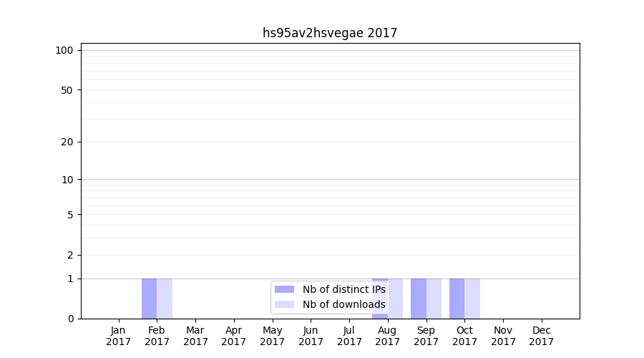
Task: Click the Jan 2017 x-axis label
Action: (x=119, y=336)
